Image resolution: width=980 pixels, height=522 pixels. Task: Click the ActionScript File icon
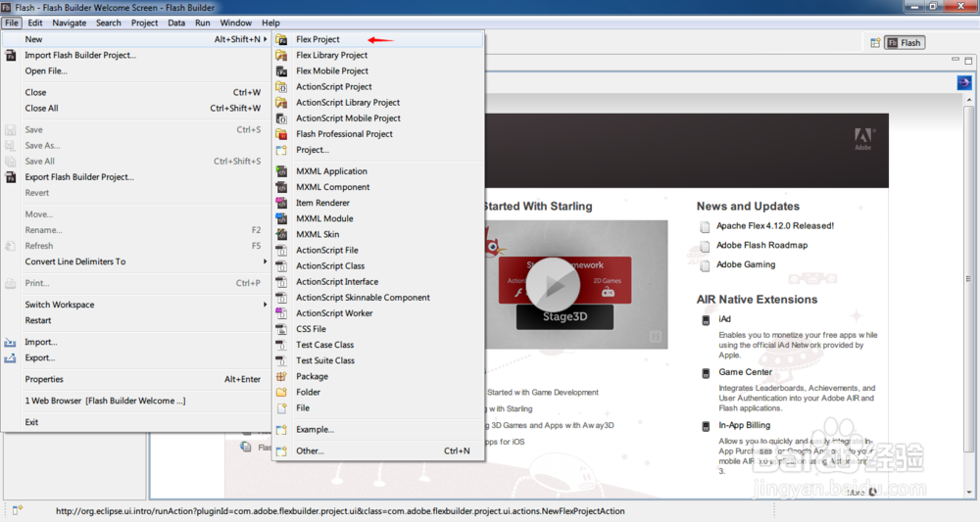point(282,250)
